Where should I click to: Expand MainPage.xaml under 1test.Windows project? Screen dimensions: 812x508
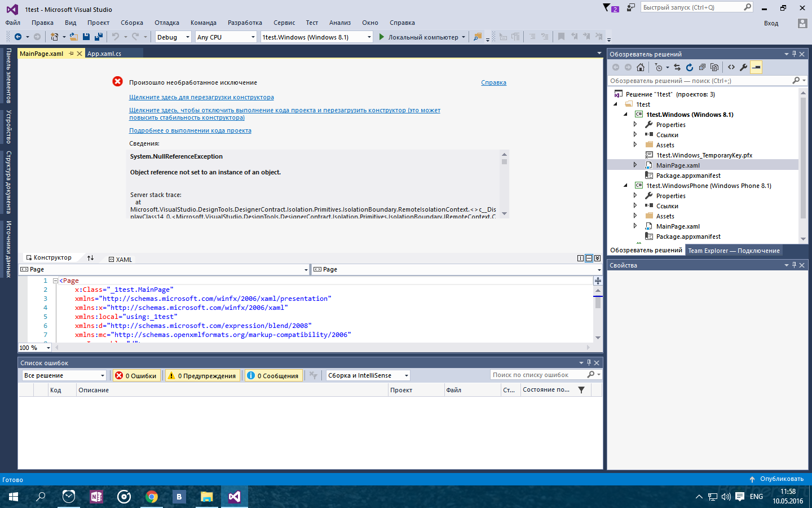(x=635, y=165)
